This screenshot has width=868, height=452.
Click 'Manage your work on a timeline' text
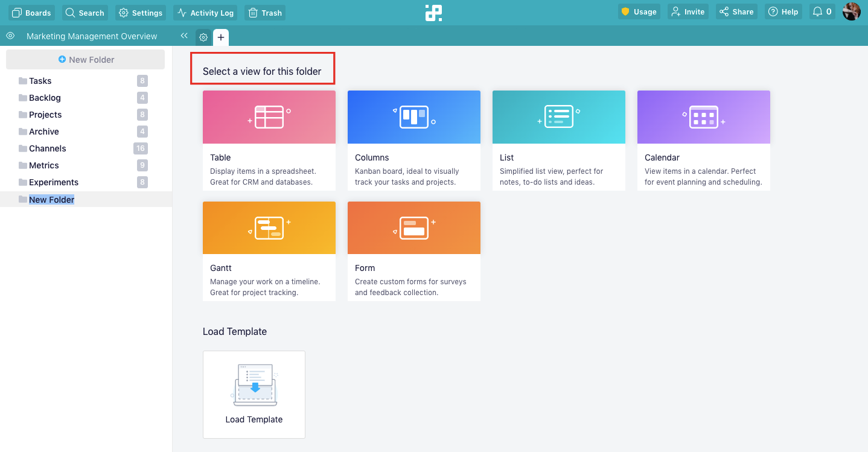266,282
